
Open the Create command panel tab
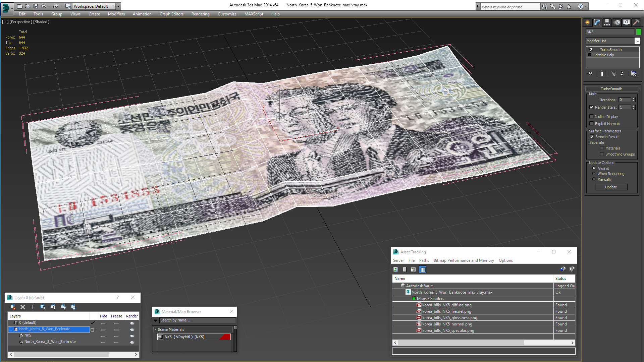588,22
